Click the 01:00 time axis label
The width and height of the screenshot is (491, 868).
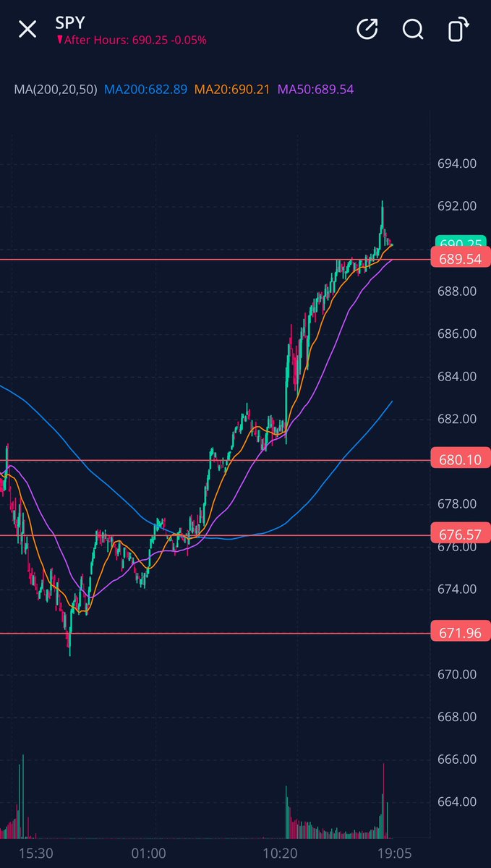click(149, 853)
